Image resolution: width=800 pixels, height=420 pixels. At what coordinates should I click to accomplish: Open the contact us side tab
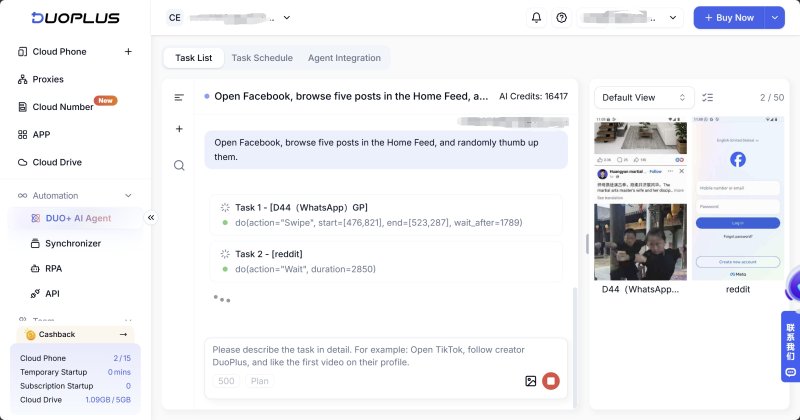click(x=790, y=347)
